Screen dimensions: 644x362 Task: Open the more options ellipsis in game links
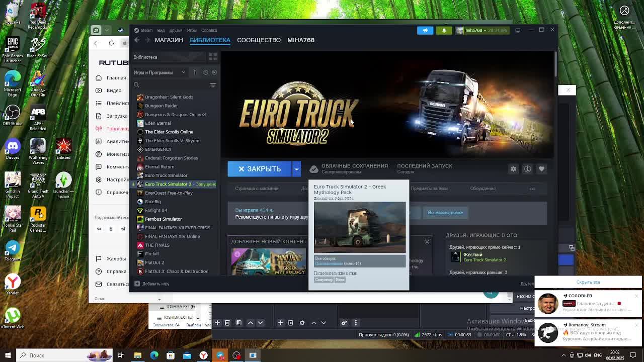pos(532,189)
